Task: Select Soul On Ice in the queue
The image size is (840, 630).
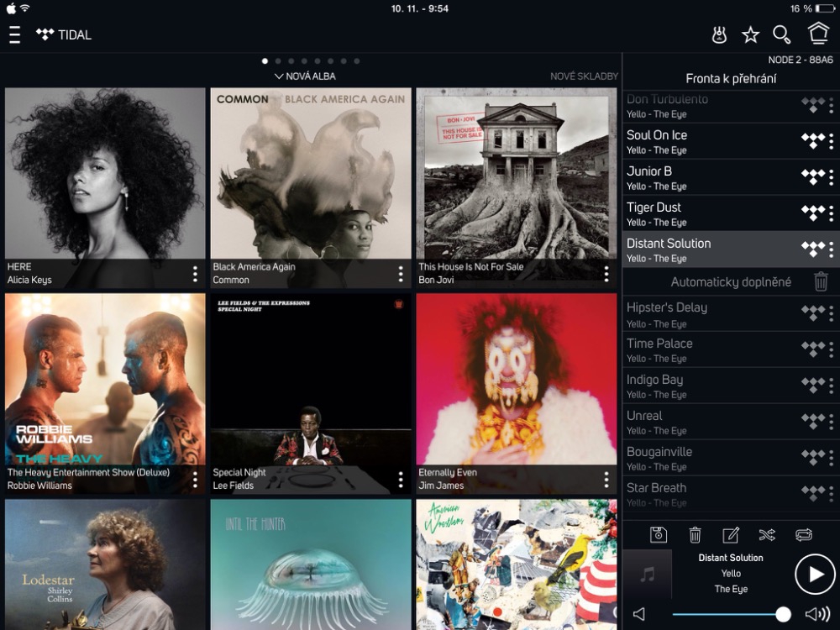Action: tap(731, 141)
